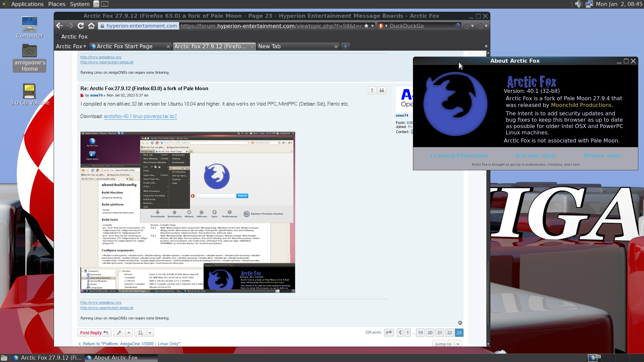Click the site identity padlock icon
Viewport: 644px width, 362px height.
click(102, 26)
